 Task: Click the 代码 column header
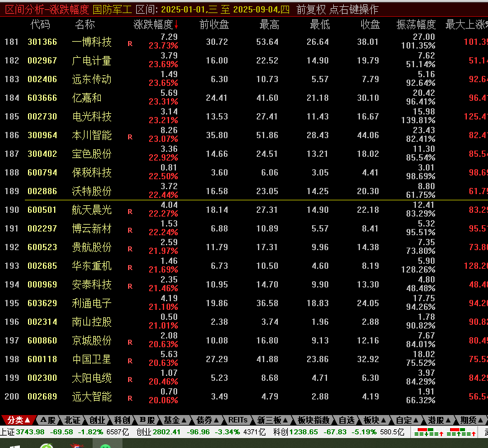[x=40, y=25]
